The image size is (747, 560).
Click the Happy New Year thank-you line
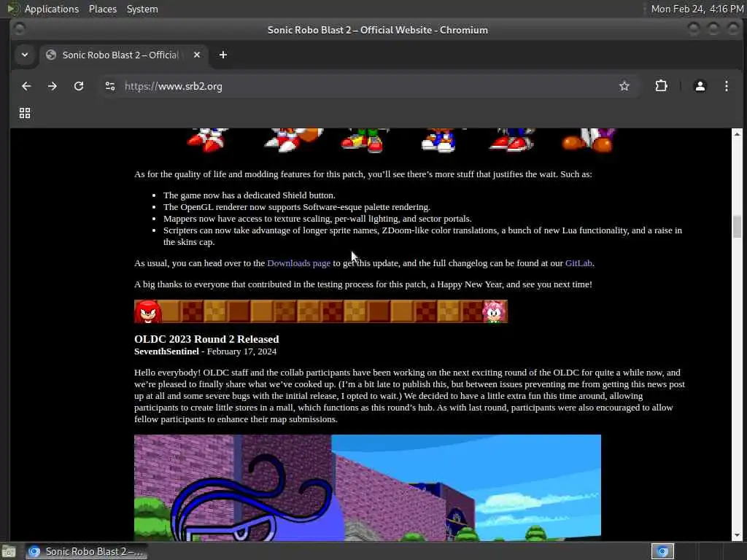tap(363, 284)
